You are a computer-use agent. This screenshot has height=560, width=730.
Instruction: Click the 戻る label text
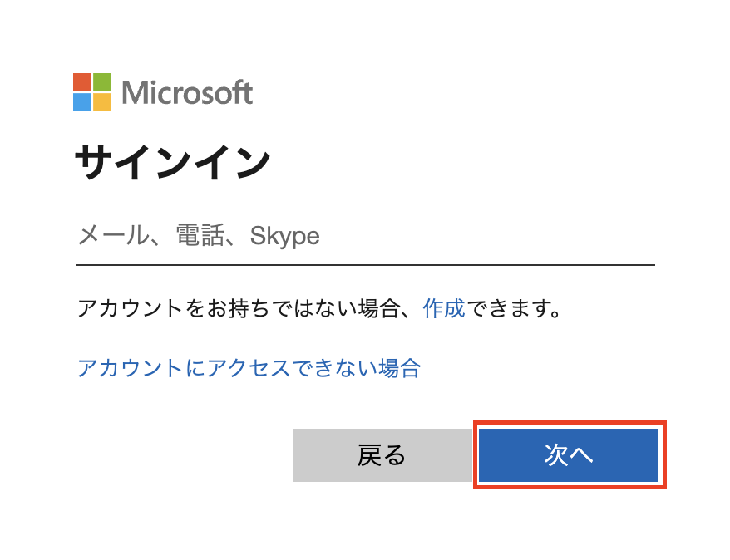click(382, 454)
